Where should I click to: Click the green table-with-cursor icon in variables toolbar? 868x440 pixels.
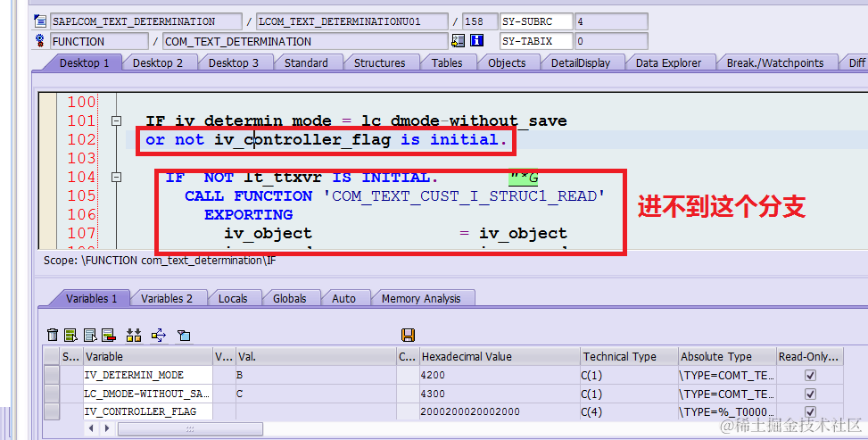(x=70, y=335)
